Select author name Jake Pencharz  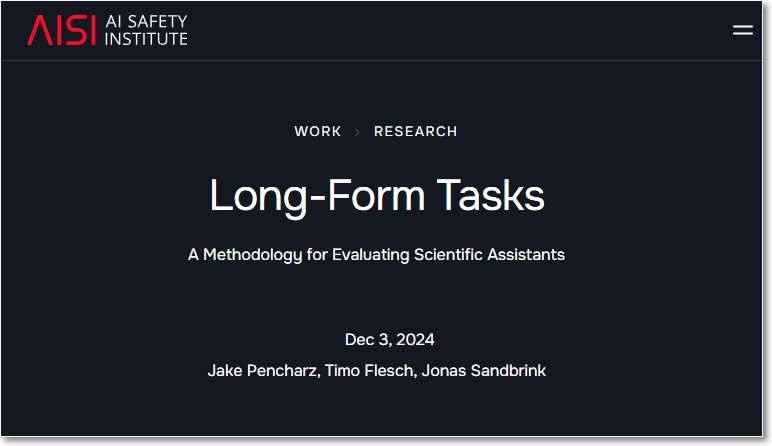(263, 371)
